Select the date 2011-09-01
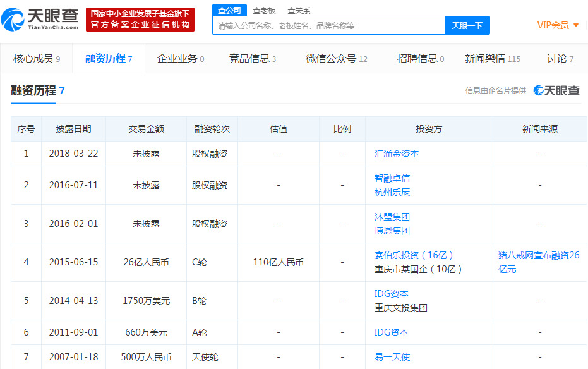 (x=73, y=332)
